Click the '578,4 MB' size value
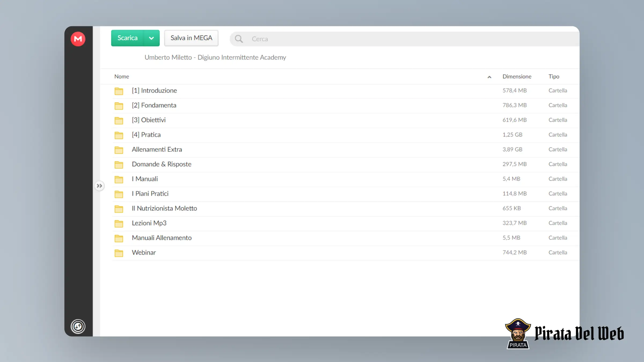The width and height of the screenshot is (644, 362). 515,91
